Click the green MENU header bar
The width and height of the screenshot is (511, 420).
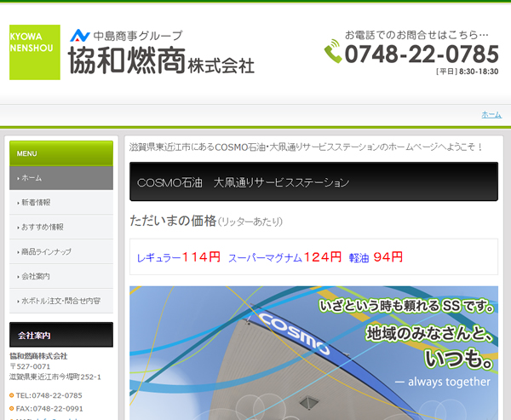pos(61,153)
